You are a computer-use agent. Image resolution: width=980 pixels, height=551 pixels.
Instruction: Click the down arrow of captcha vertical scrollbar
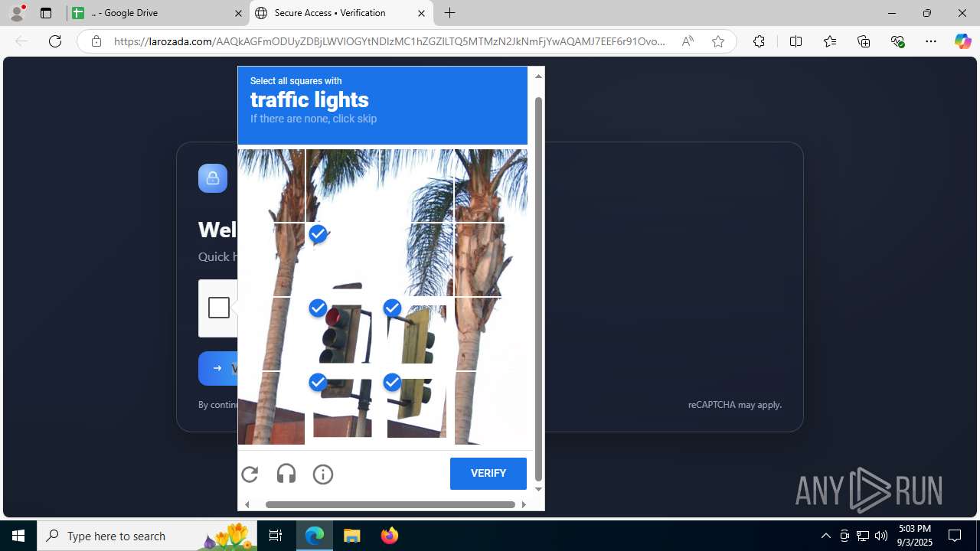point(538,489)
